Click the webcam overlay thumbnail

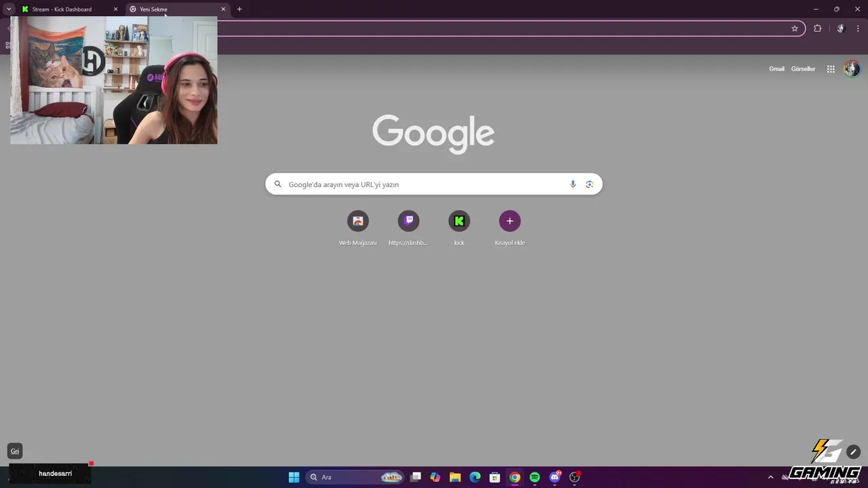click(114, 80)
